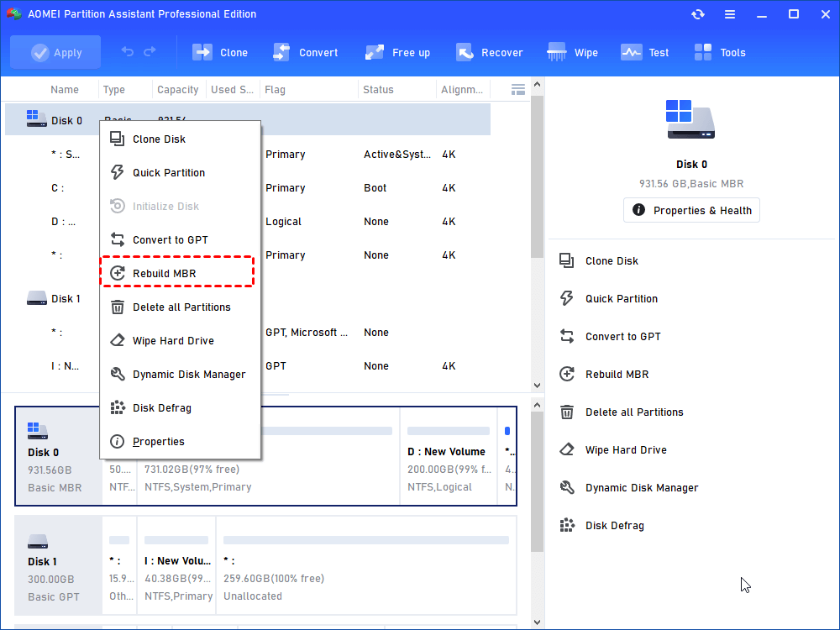Image resolution: width=840 pixels, height=630 pixels.
Task: Click the disk map scrollbar down arrow
Action: (537, 622)
